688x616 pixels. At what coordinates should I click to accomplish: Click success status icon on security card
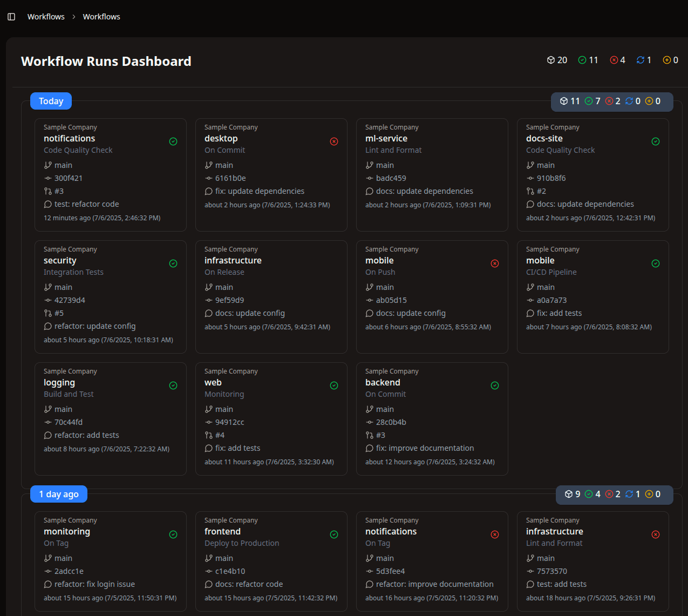tap(173, 263)
